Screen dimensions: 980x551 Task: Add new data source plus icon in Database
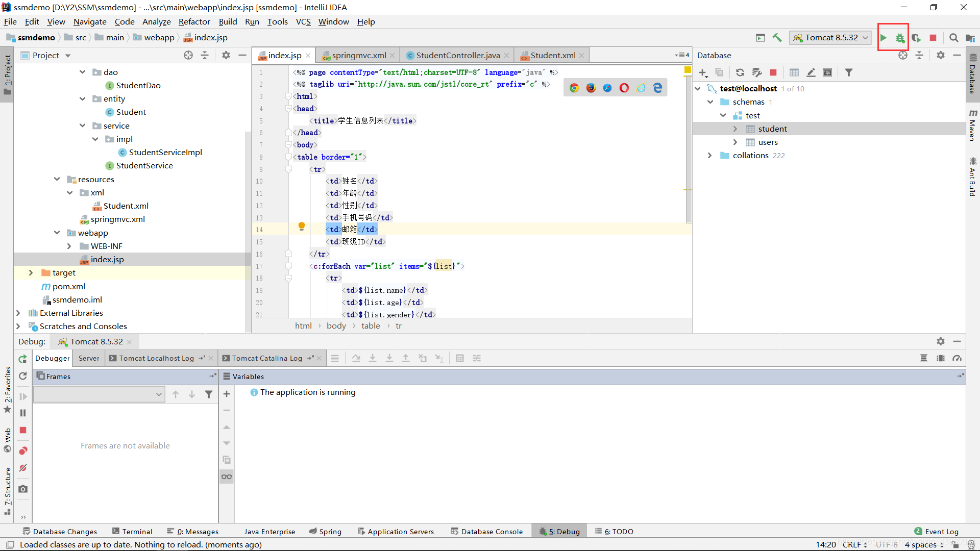click(703, 72)
